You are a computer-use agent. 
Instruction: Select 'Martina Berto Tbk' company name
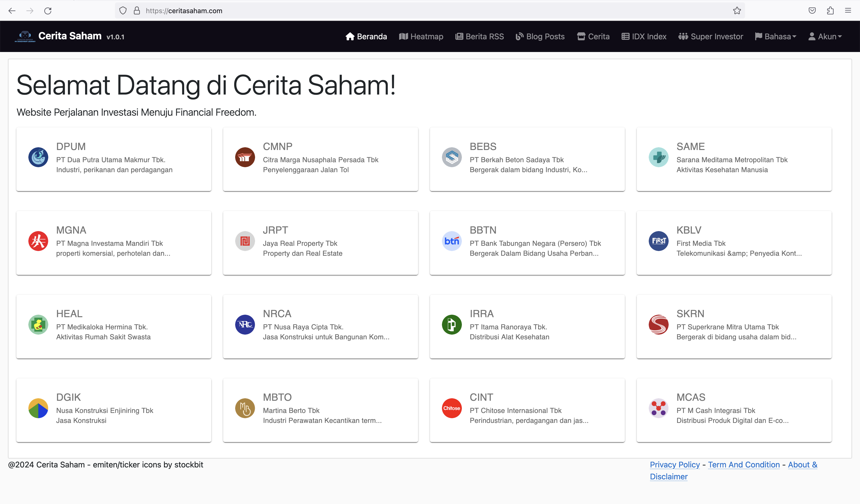point(291,410)
